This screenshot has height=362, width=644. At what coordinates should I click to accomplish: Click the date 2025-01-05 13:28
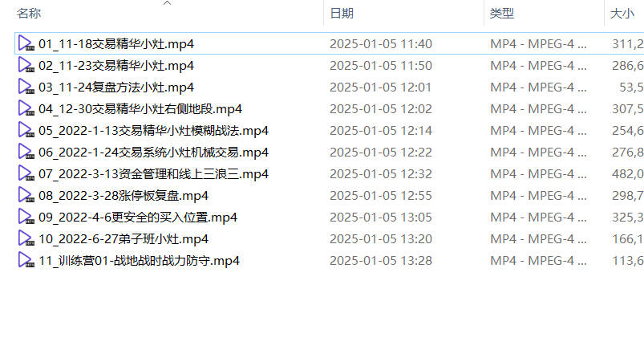pyautogui.click(x=381, y=261)
